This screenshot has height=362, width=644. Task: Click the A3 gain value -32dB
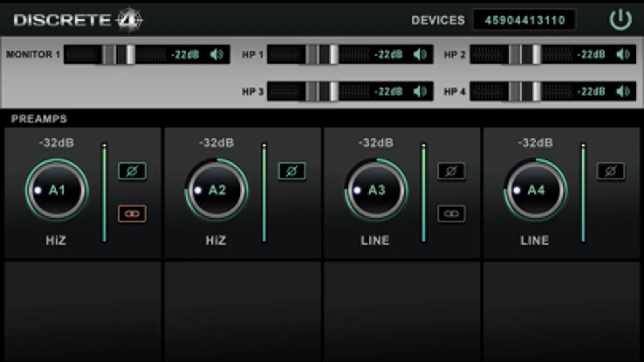[x=376, y=143]
